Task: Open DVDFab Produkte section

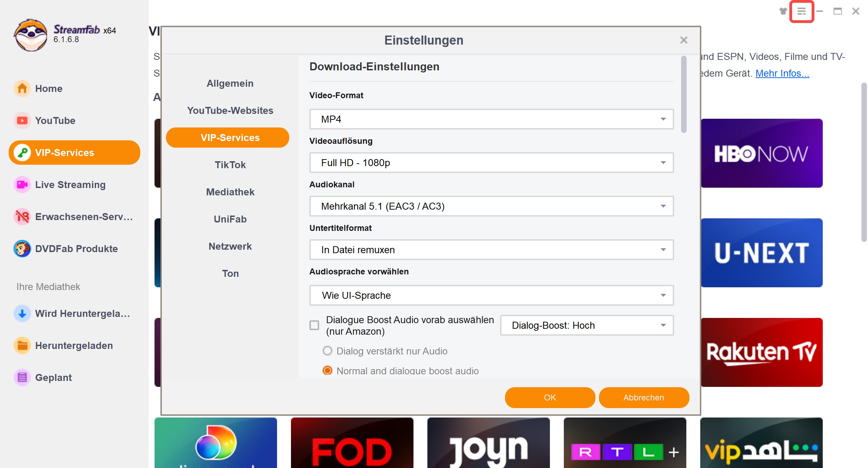Action: tap(77, 249)
